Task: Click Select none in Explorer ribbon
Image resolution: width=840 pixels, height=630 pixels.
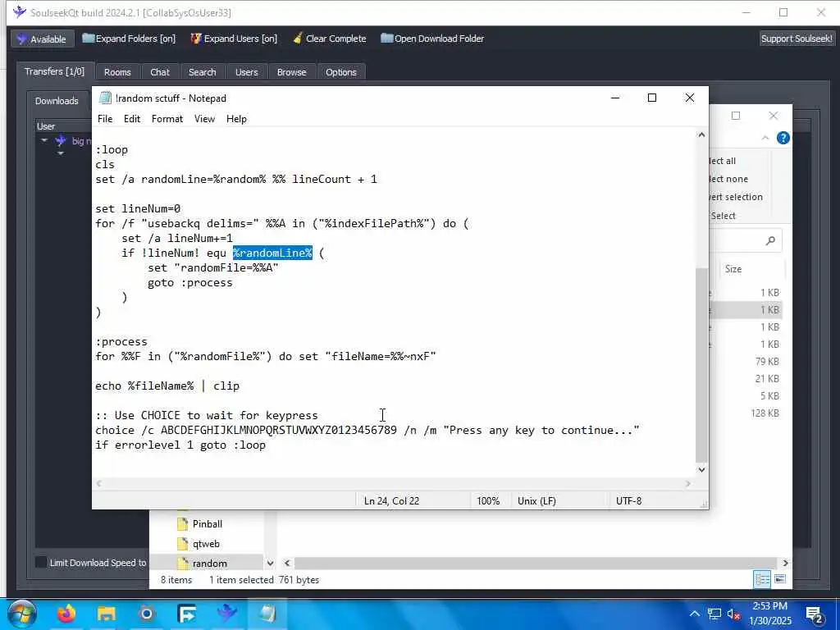Action: (x=728, y=179)
